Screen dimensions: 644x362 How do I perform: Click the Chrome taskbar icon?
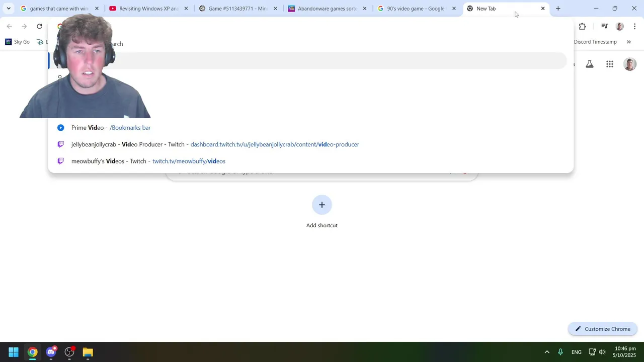point(32,352)
